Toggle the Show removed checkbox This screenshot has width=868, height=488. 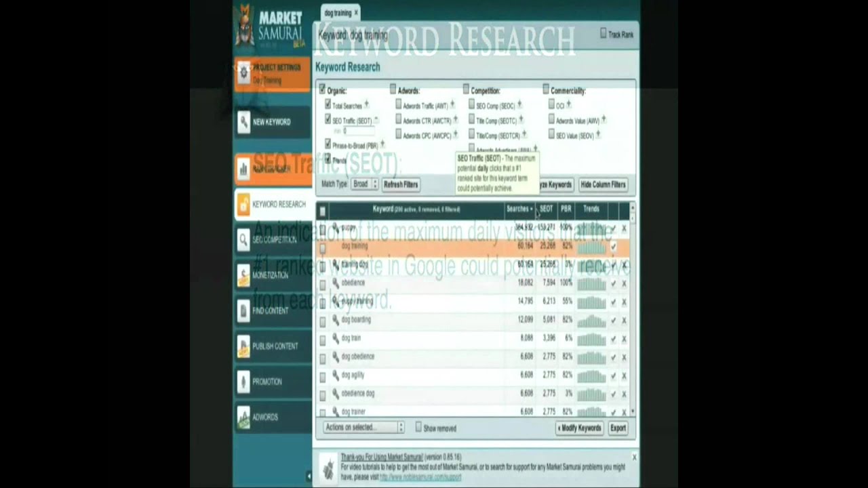[x=418, y=428]
